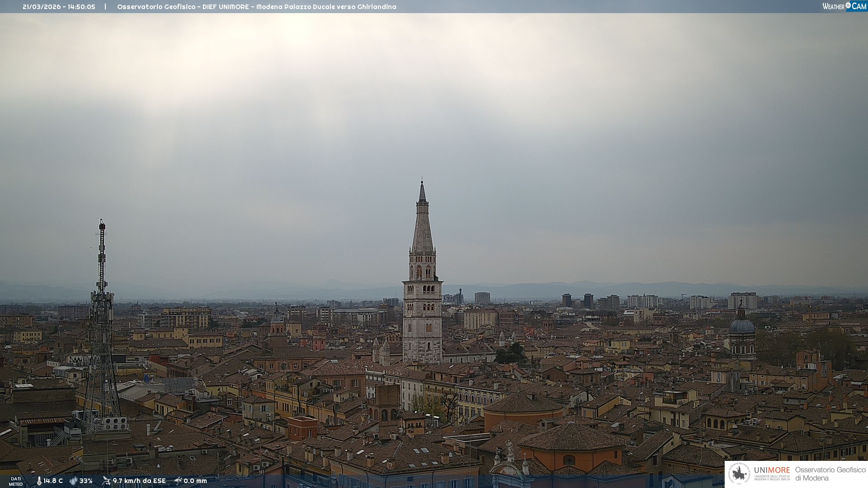Click the camera lens in WeatherCam logo

pyautogui.click(x=848, y=5)
